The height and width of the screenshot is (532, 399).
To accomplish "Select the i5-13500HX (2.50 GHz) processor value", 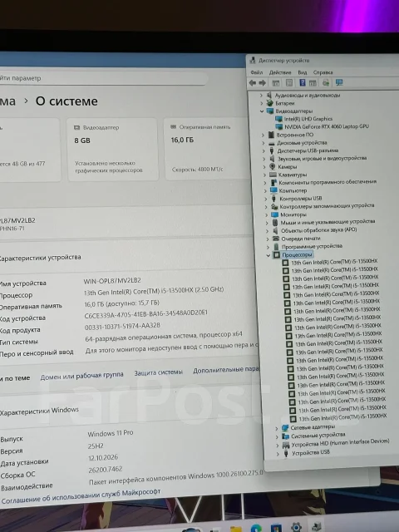I will tap(154, 291).
